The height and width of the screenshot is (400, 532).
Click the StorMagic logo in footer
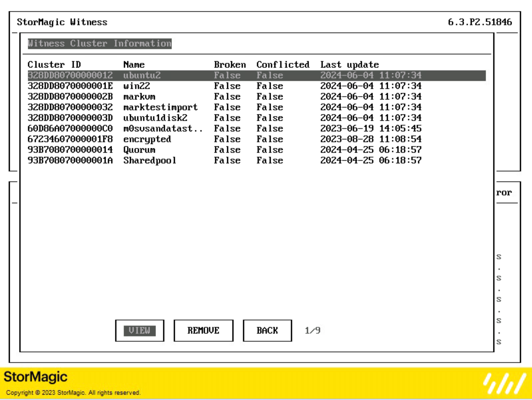point(35,377)
